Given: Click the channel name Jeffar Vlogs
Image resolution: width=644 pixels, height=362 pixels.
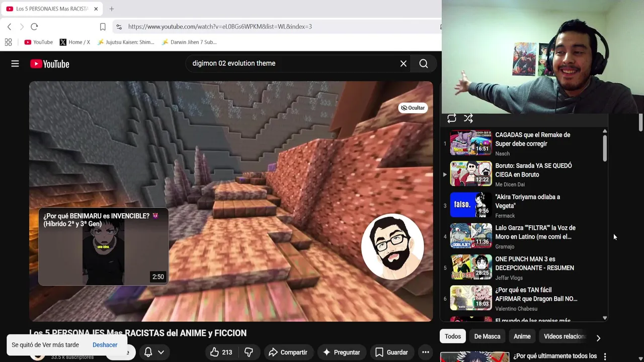Looking at the screenshot, I should point(509,278).
